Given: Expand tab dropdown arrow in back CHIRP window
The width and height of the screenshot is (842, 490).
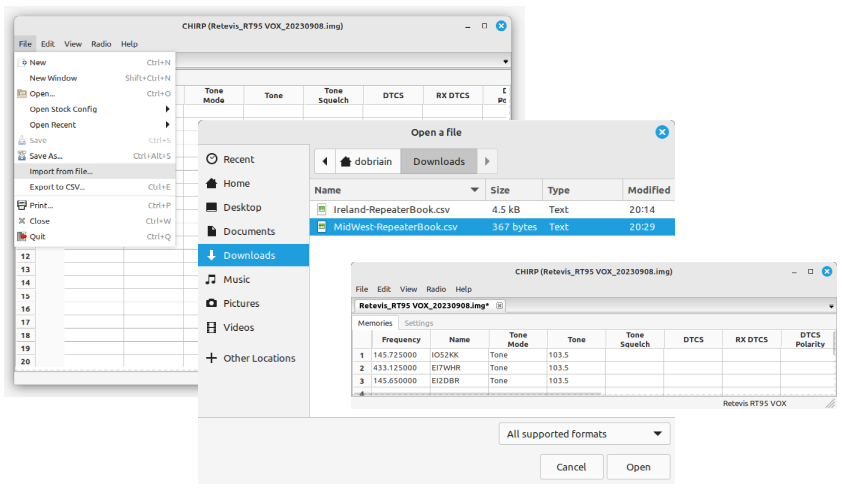Looking at the screenshot, I should click(x=505, y=61).
